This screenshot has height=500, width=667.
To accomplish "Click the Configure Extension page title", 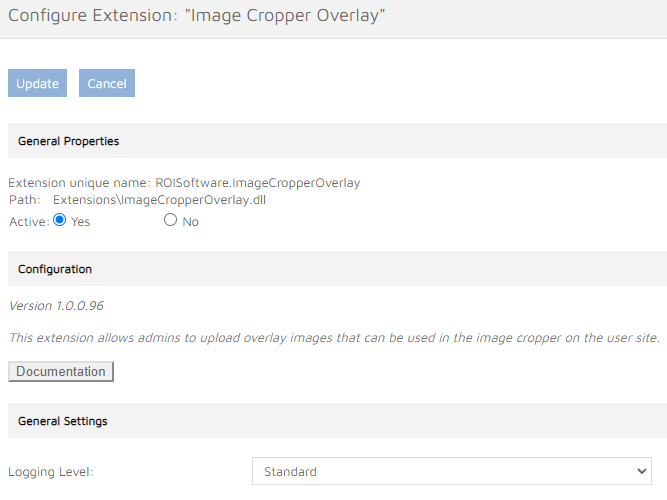I will [x=196, y=16].
